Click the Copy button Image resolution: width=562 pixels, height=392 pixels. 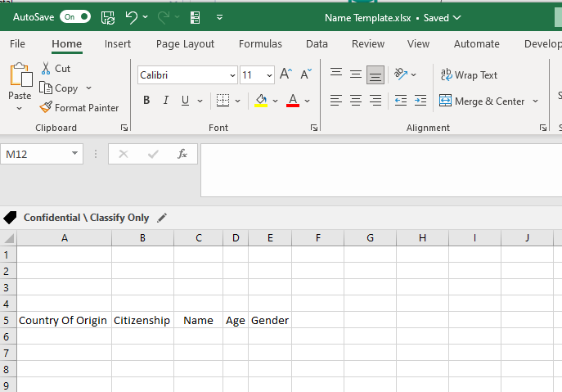pyautogui.click(x=58, y=88)
